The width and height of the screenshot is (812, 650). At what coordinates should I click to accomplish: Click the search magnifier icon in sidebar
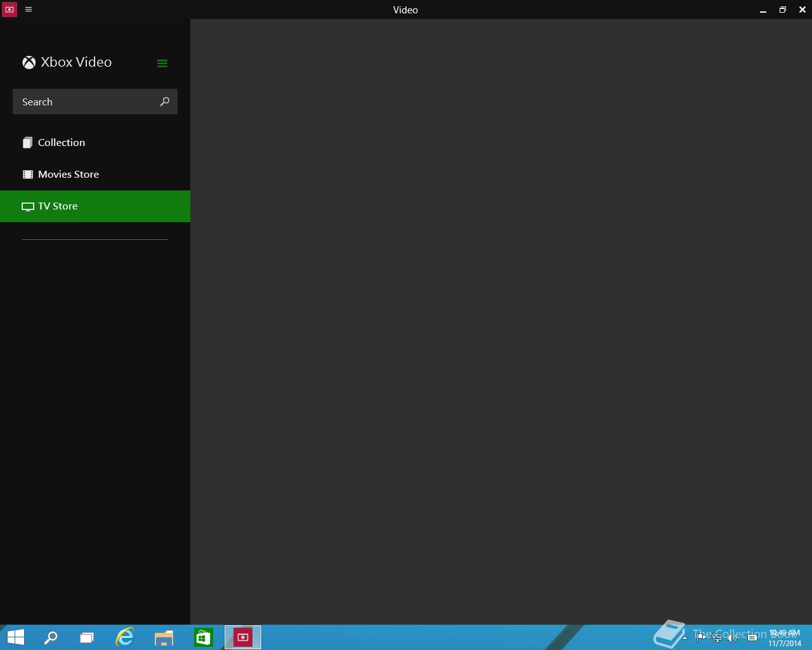pos(165,102)
